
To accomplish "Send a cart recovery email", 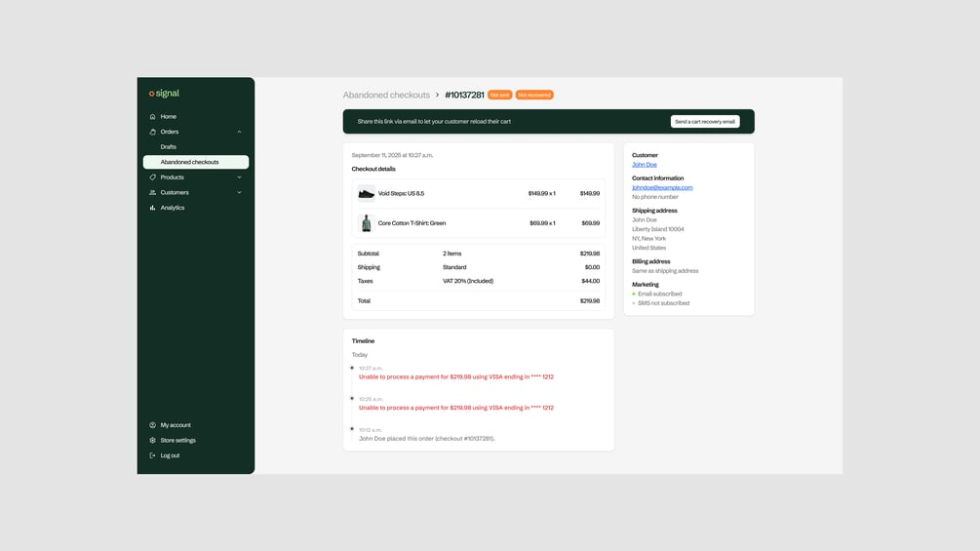I will point(705,122).
